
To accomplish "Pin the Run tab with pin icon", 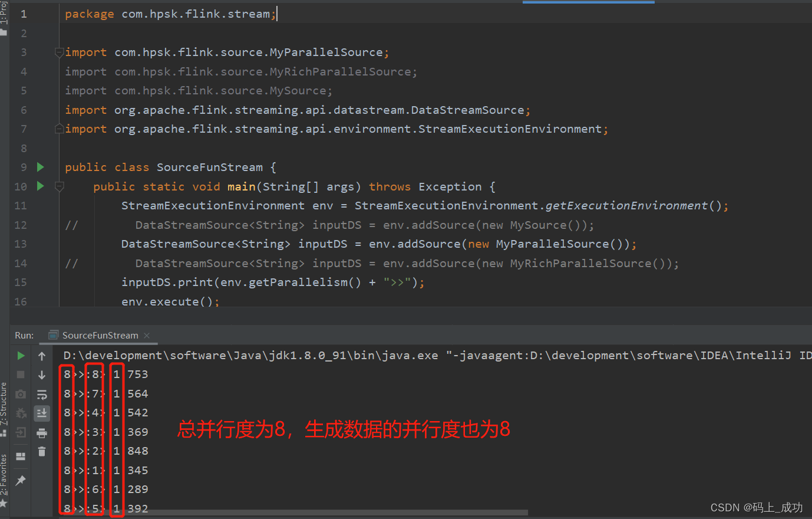I will [21, 480].
